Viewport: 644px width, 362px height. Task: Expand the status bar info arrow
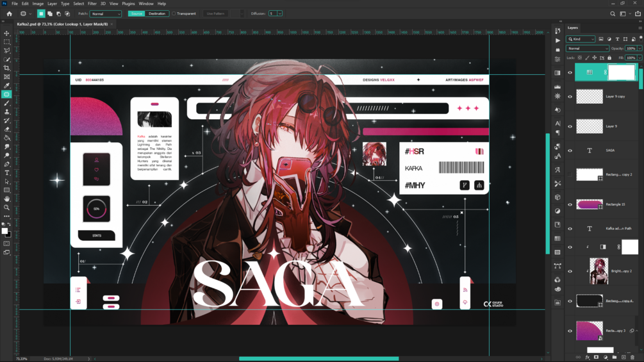pyautogui.click(x=88, y=359)
